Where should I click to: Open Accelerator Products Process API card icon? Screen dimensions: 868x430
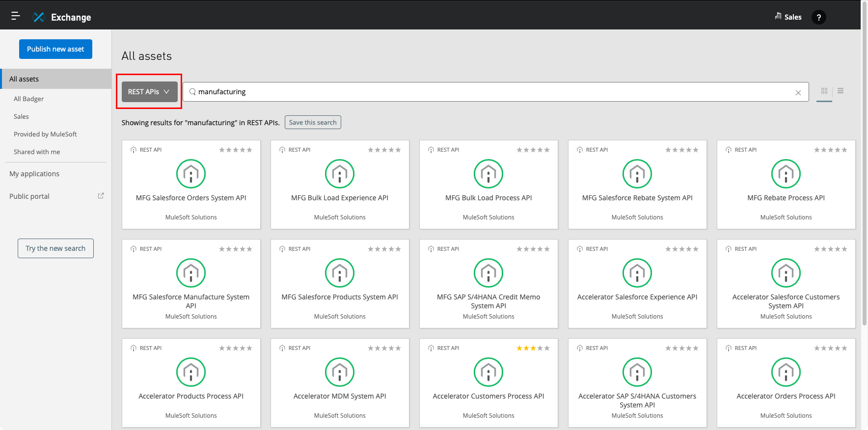(x=191, y=372)
